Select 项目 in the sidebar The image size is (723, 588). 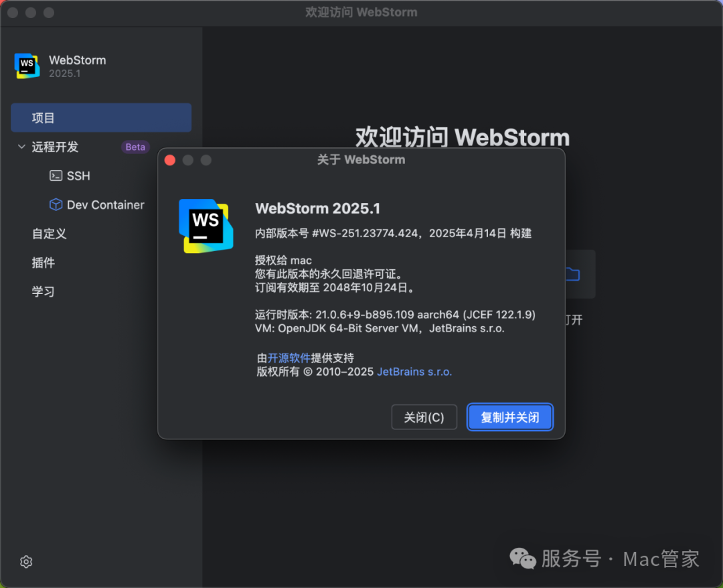pyautogui.click(x=44, y=117)
